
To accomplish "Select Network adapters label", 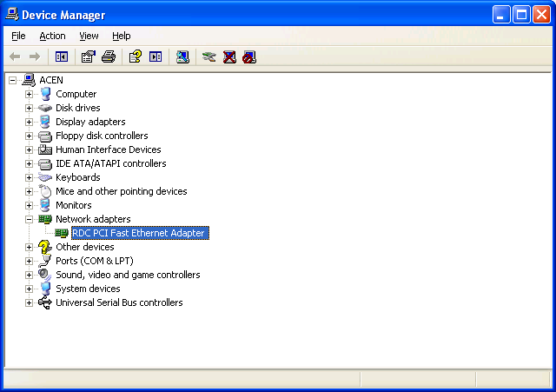I will click(x=93, y=219).
